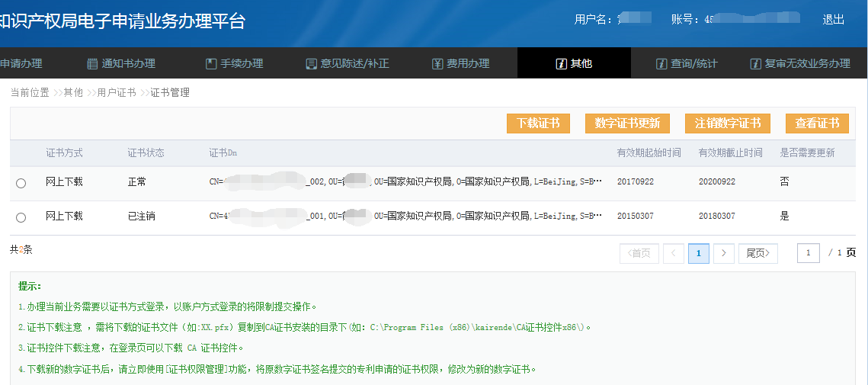
Task: Select the radio button for the 正常 certificate
Action: [21, 183]
